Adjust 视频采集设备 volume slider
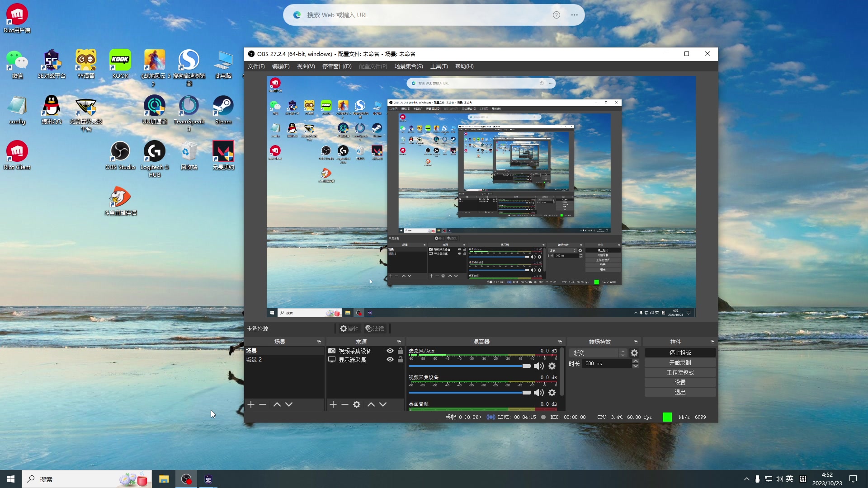 click(x=470, y=393)
